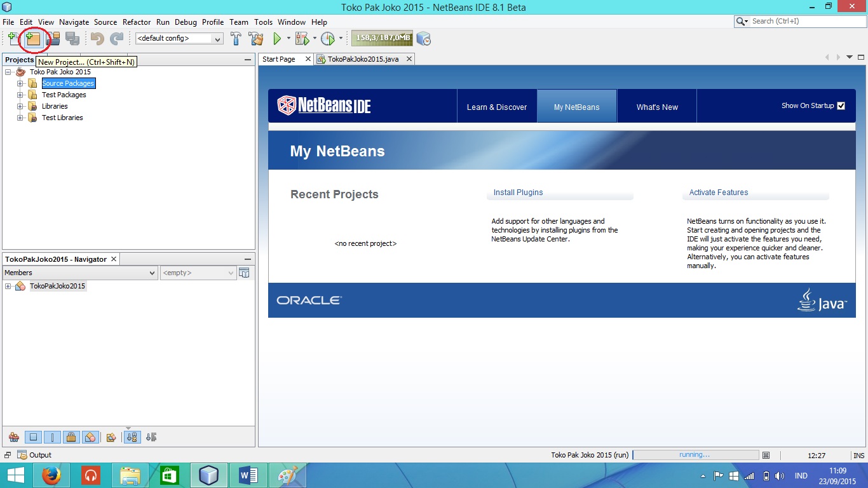Click the memory usage bar 158,3/187,0MB

tap(382, 39)
